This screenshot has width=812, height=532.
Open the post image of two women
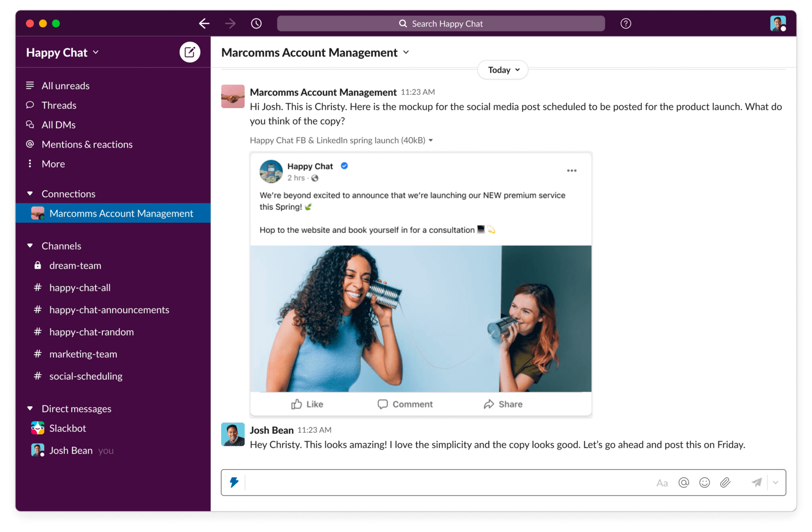point(421,318)
